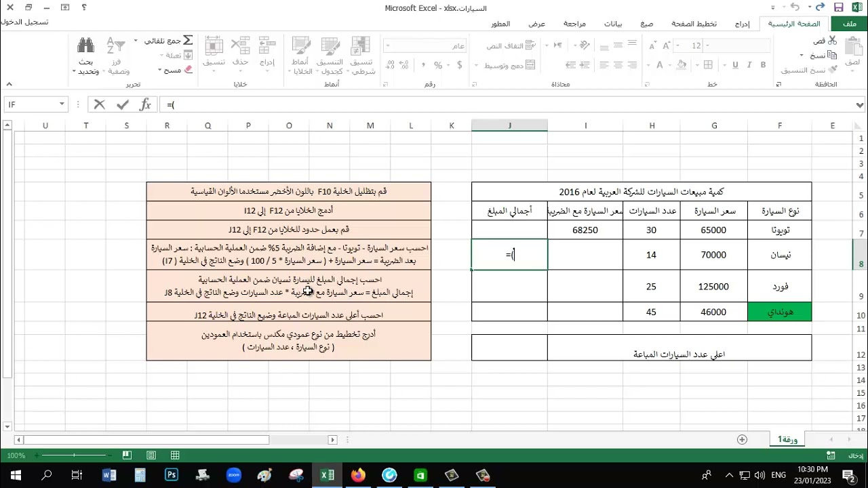This screenshot has width=868, height=488.
Task: Click the zoom slider in status bar
Action: 73,455
